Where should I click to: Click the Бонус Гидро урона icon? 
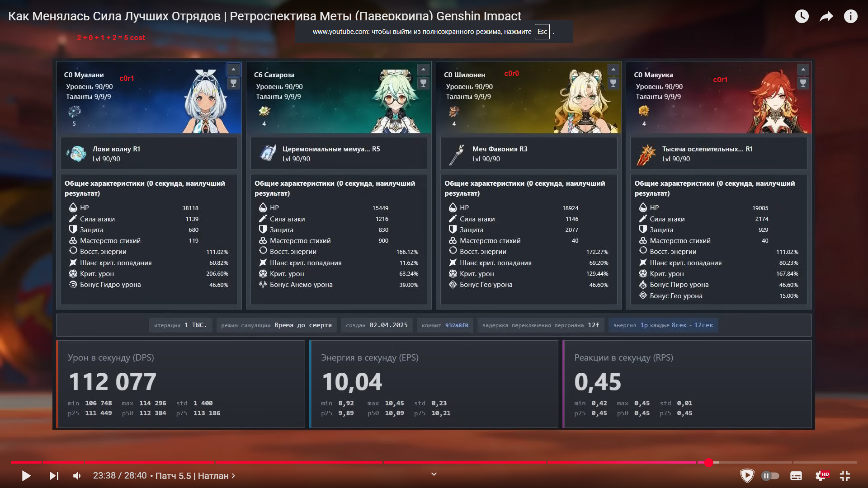click(x=73, y=285)
